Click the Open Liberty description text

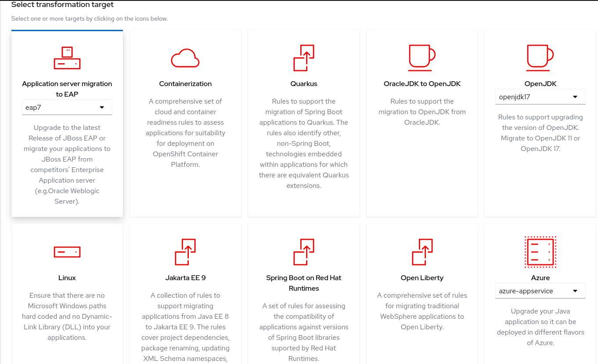[422, 311]
